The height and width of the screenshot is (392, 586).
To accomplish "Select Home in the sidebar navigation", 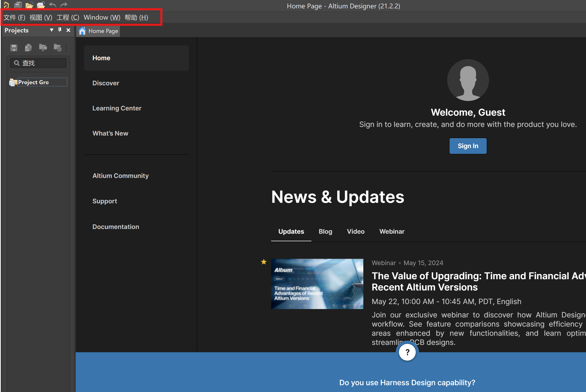I will 136,58.
